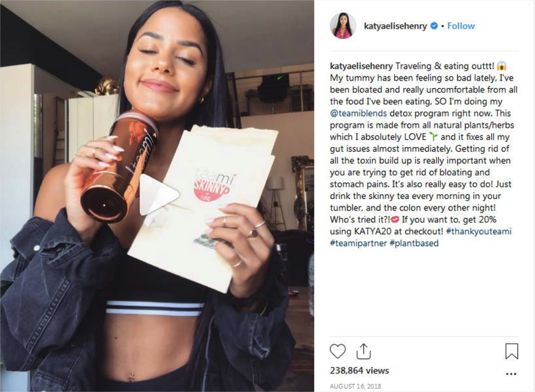Click the Follow link
The width and height of the screenshot is (535, 392).
coord(461,26)
